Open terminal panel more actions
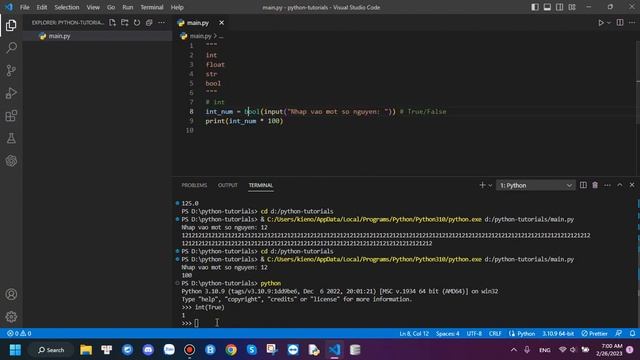This screenshot has width=640, height=360. (x=607, y=185)
